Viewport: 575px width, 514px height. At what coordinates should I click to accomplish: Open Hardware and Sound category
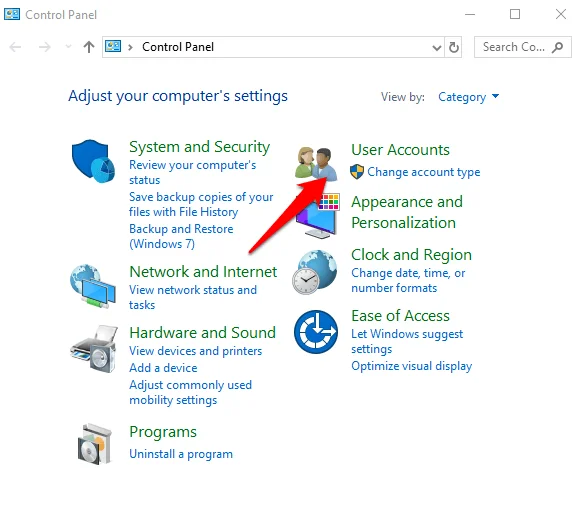point(202,333)
